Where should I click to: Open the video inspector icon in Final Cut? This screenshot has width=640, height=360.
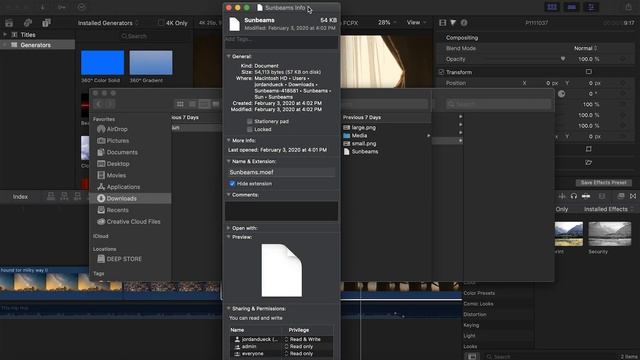(x=442, y=23)
